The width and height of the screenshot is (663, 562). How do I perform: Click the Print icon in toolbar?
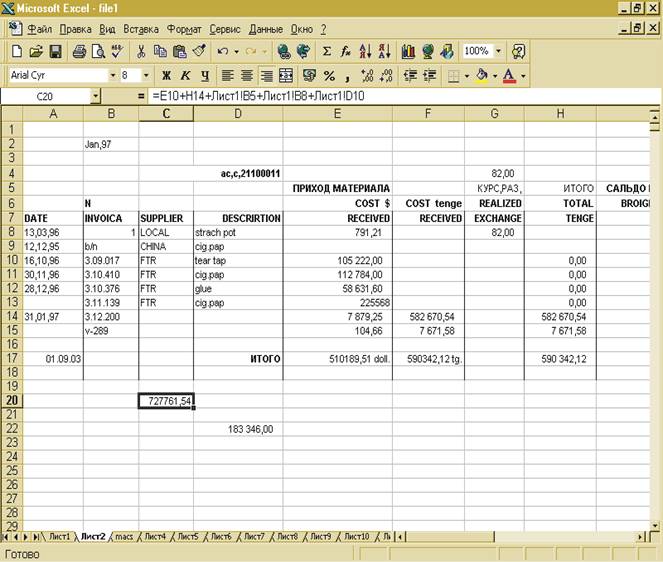[79, 51]
